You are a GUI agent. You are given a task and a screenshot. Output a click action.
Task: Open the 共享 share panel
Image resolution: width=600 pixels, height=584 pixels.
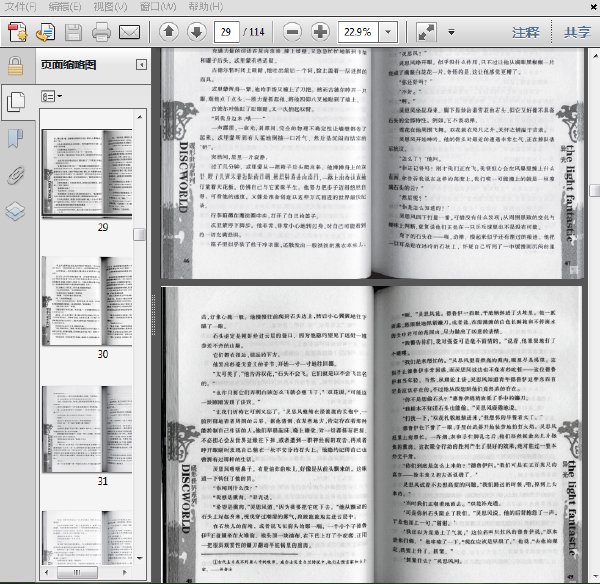pos(577,32)
